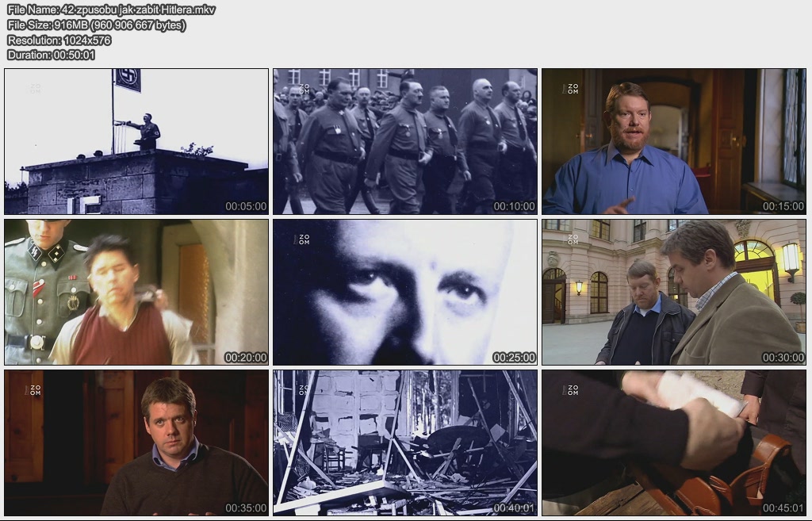The image size is (812, 521).
Task: Click the Resolution 1024x576 text
Action: 59,40
